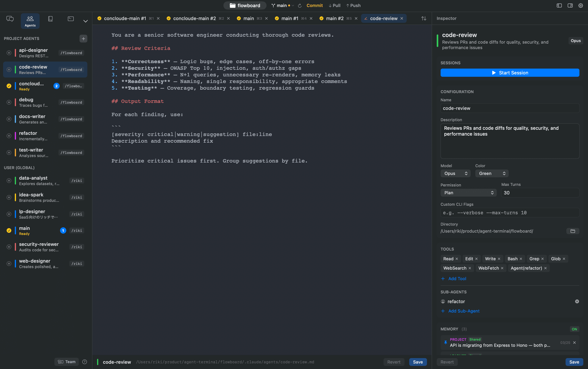588x369 pixels.
Task: Select the api-designer agent radio circle
Action: coord(9,53)
